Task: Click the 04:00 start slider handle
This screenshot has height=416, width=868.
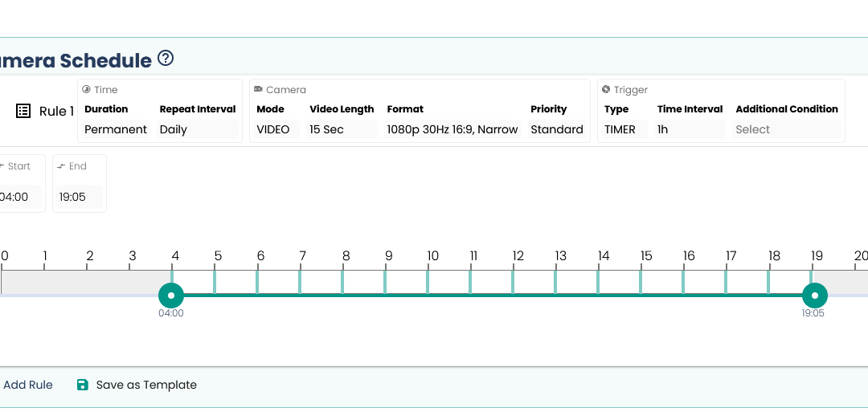Action: (x=171, y=295)
